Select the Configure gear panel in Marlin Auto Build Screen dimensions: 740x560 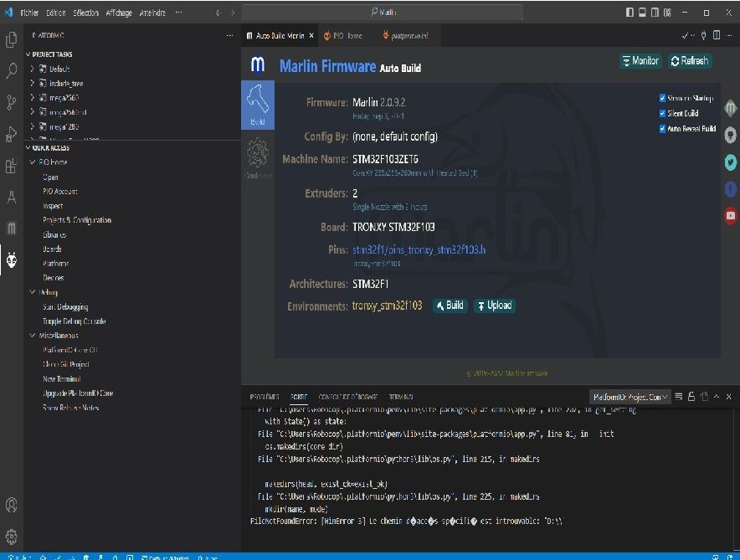[x=258, y=158]
